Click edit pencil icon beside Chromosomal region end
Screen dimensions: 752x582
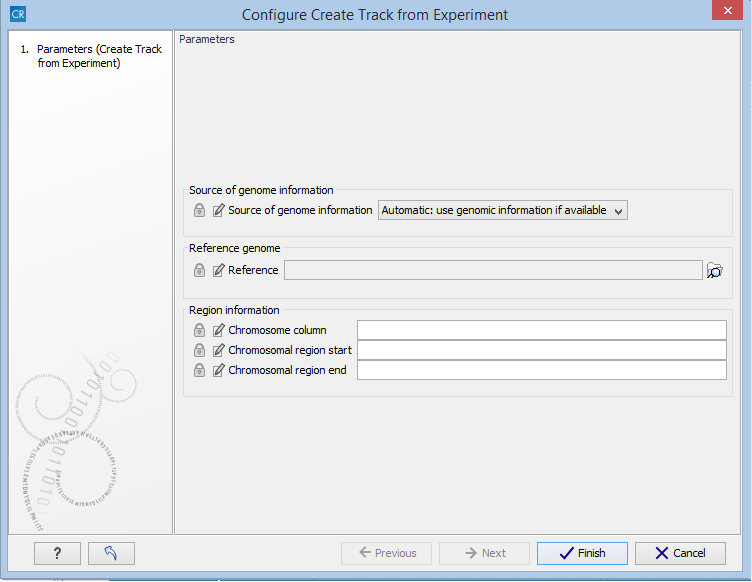[218, 371]
